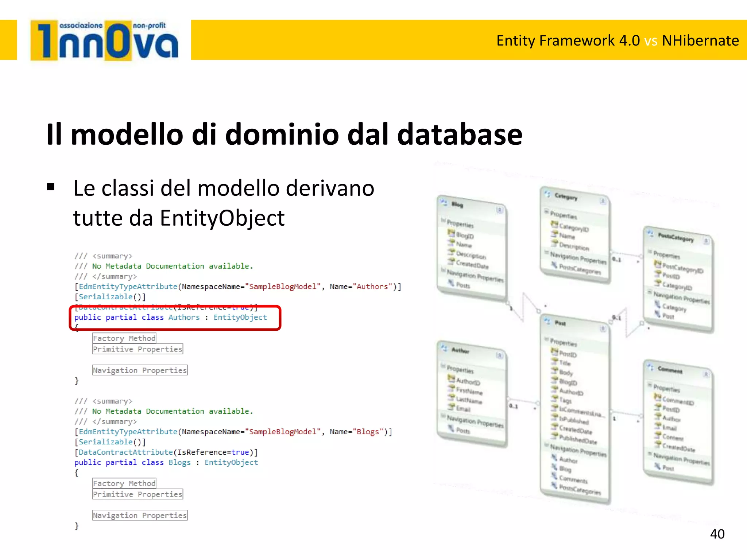The width and height of the screenshot is (747, 560).
Task: Collapse the Post entity with its chevron icon
Action: point(603,329)
